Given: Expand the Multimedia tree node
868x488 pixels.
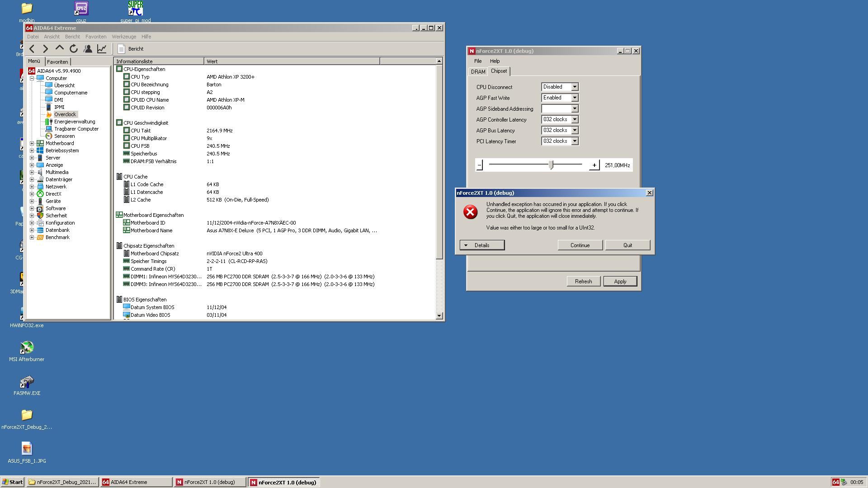Looking at the screenshot, I should pyautogui.click(x=32, y=172).
